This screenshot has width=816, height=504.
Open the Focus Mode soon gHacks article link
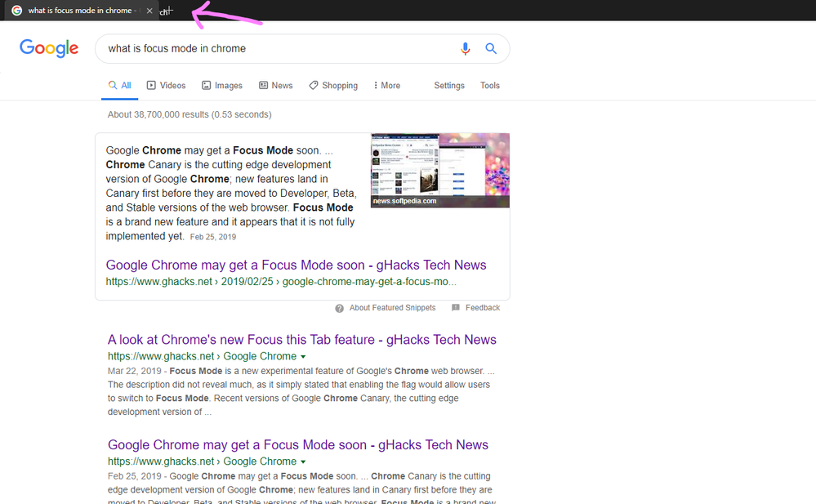(295, 265)
